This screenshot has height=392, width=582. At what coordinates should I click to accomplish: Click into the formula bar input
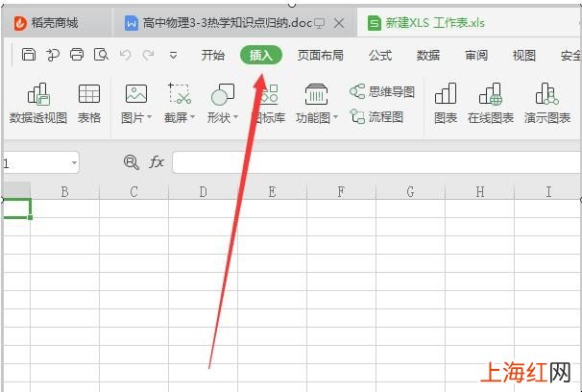click(376, 162)
